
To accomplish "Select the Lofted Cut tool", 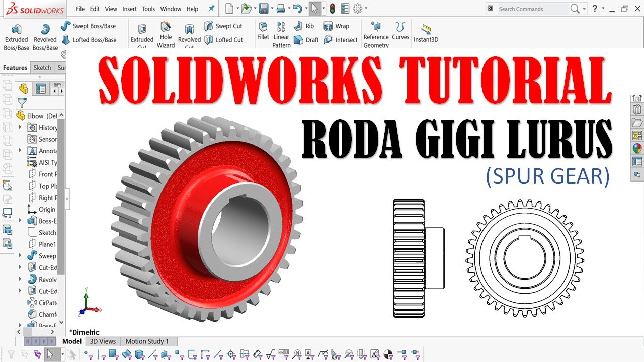I will tap(223, 40).
